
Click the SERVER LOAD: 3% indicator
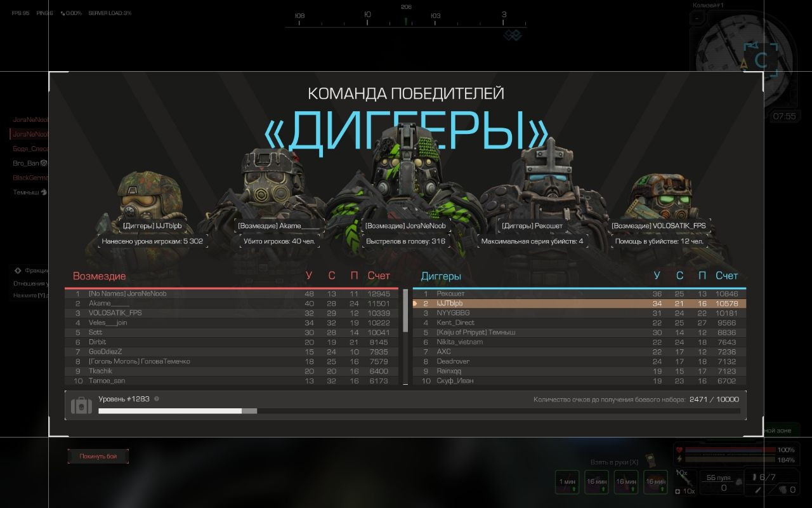coord(110,13)
